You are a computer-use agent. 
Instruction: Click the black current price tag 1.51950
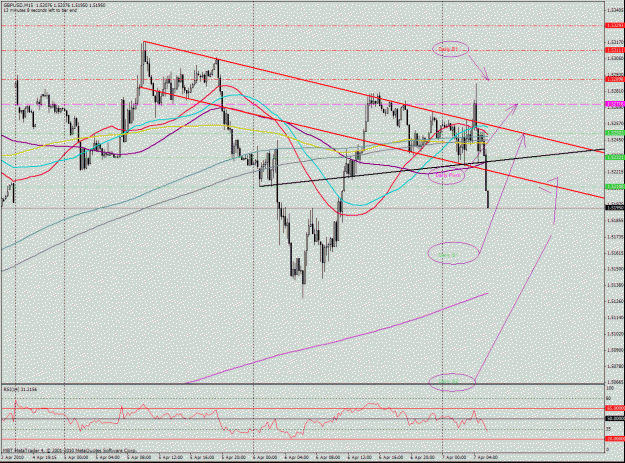coord(615,208)
